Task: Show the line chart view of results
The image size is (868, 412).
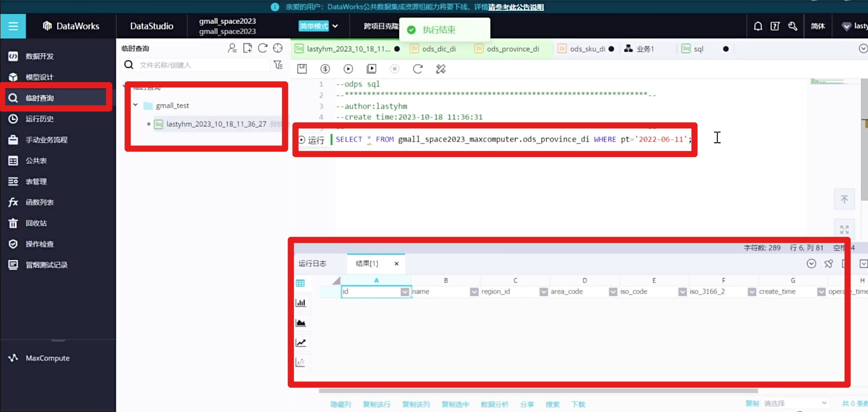Action: point(300,342)
